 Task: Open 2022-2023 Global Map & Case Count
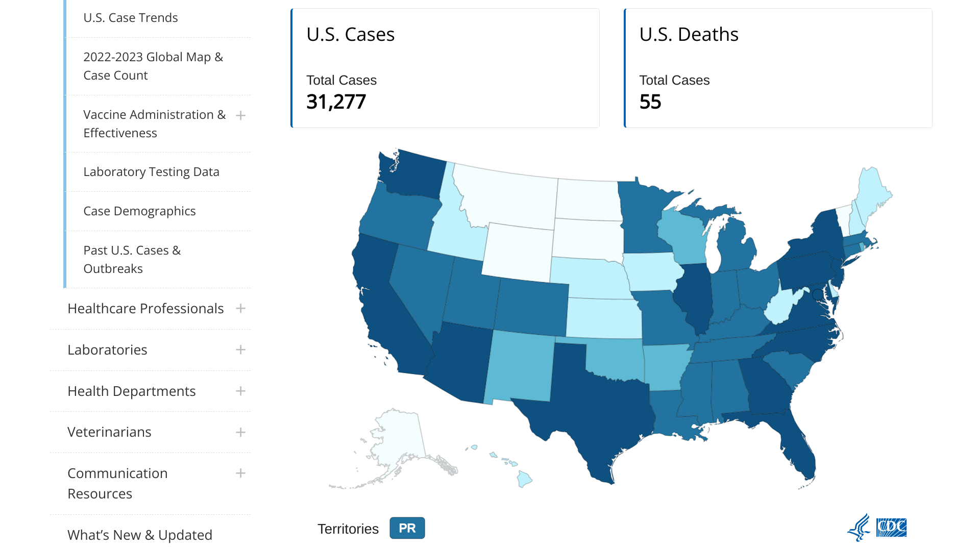(x=153, y=66)
